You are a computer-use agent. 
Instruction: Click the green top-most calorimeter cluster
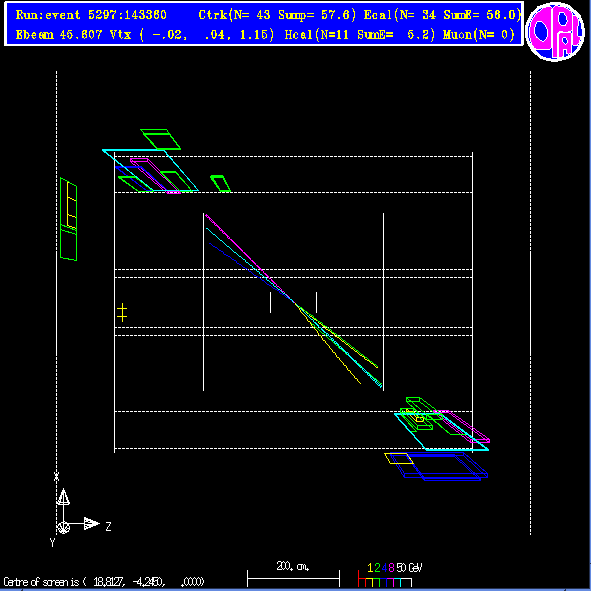tap(160, 139)
